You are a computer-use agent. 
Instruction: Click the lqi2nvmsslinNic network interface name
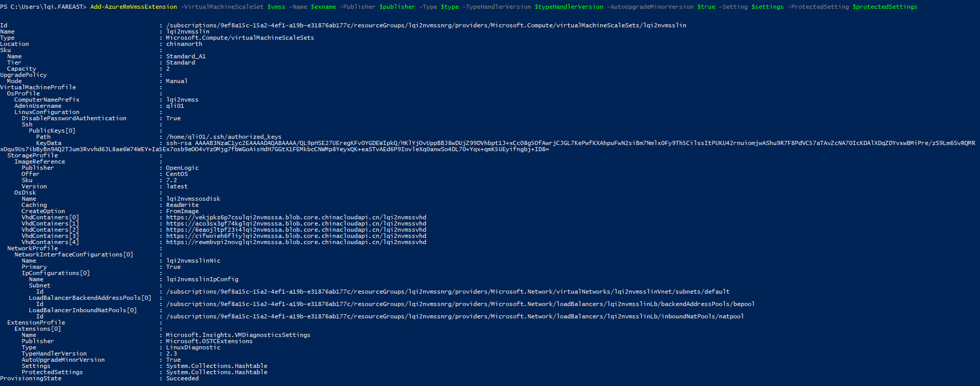[193, 261]
